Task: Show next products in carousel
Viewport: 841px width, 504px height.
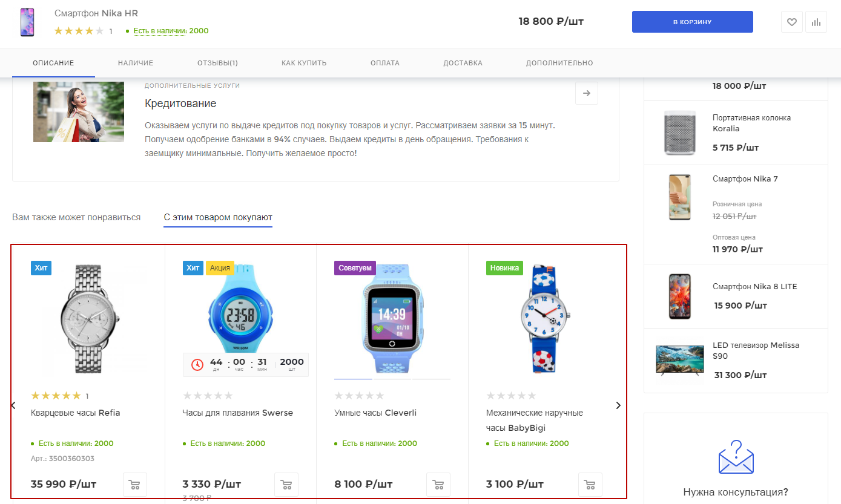Action: click(x=618, y=405)
